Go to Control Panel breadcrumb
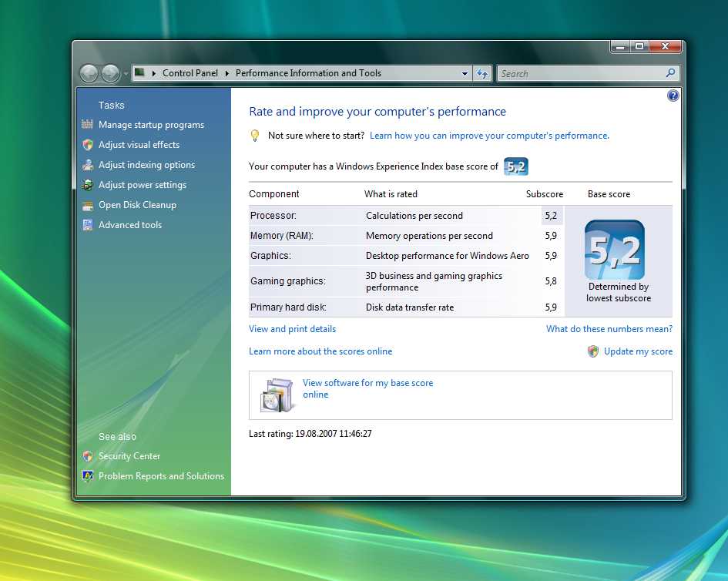The width and height of the screenshot is (728, 581). (190, 73)
